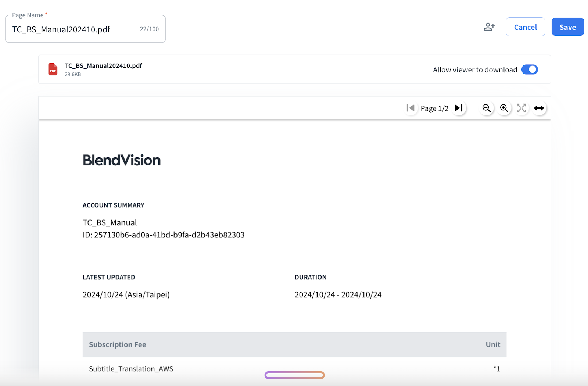Cancel editing the page
Image resolution: width=588 pixels, height=386 pixels.
525,27
